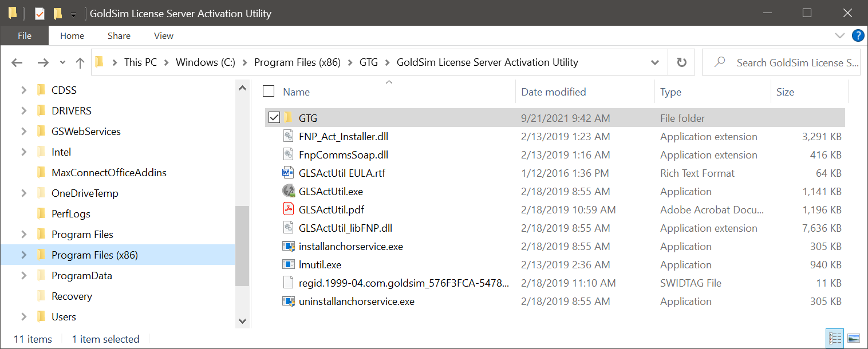Go up one folder level
This screenshot has height=349, width=868.
80,62
